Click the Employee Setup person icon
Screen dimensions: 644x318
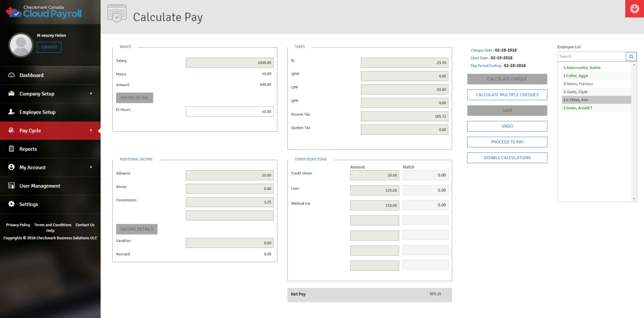[x=11, y=112]
